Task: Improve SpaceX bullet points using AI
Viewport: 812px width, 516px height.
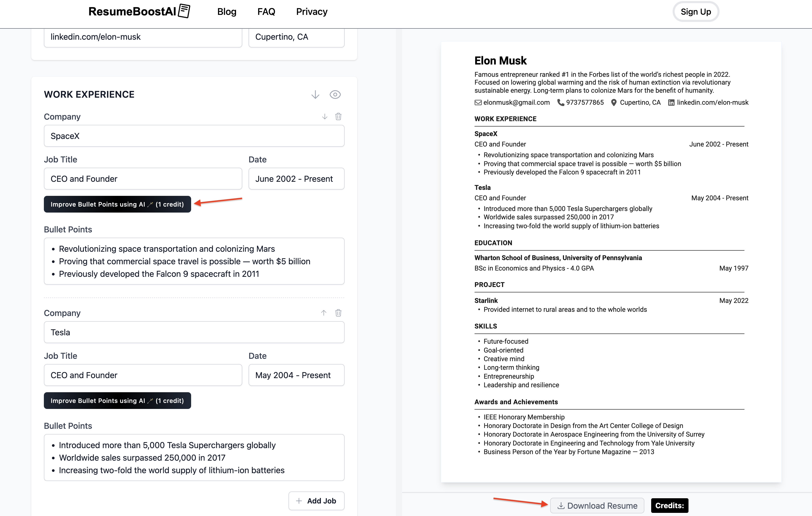Action: pos(117,204)
